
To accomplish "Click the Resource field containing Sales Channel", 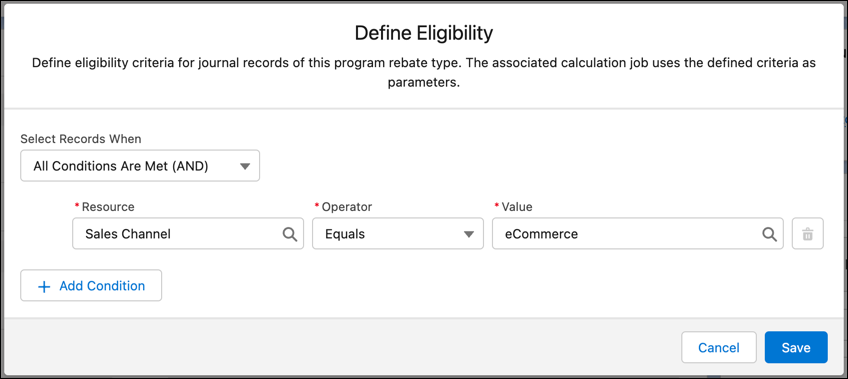I will (x=188, y=234).
